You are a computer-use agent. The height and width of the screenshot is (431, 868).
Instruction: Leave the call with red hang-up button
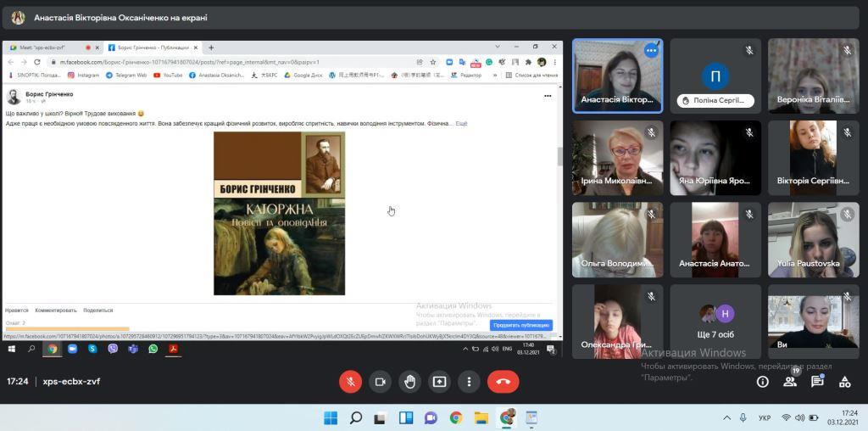(x=503, y=382)
